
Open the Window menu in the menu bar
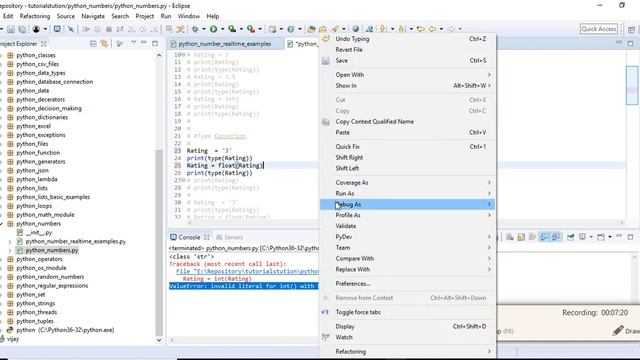point(189,16)
